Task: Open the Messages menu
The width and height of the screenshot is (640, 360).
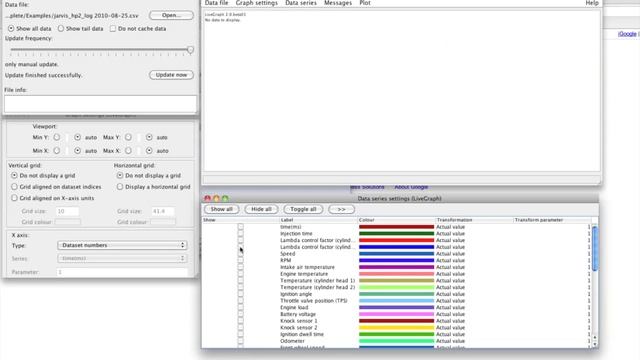Action: click(x=338, y=3)
